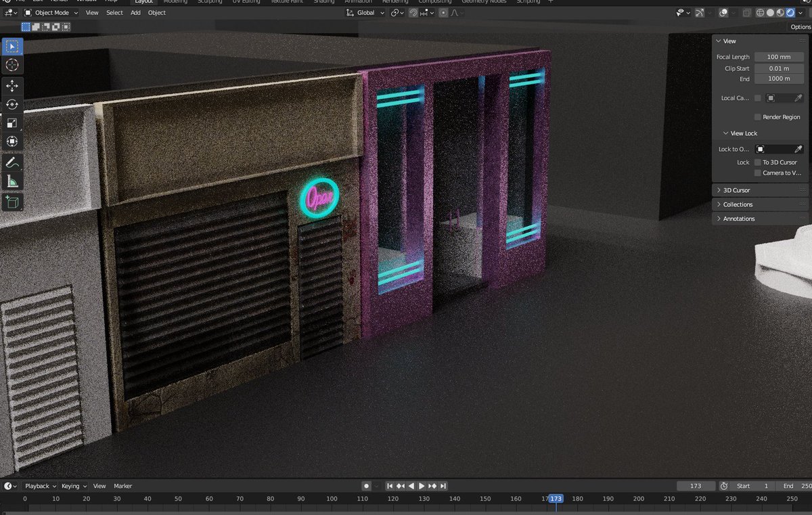This screenshot has width=812, height=515.
Task: Switch to rendered viewport shading
Action: click(790, 12)
